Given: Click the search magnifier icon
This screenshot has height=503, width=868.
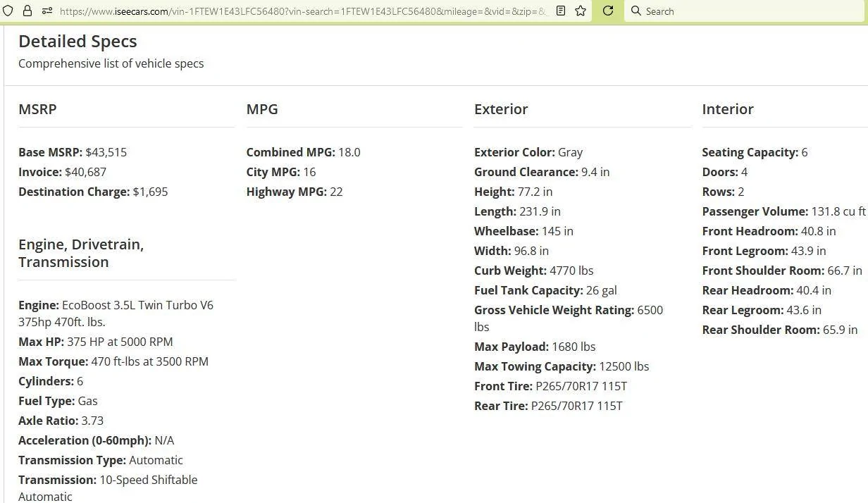Looking at the screenshot, I should (x=635, y=11).
